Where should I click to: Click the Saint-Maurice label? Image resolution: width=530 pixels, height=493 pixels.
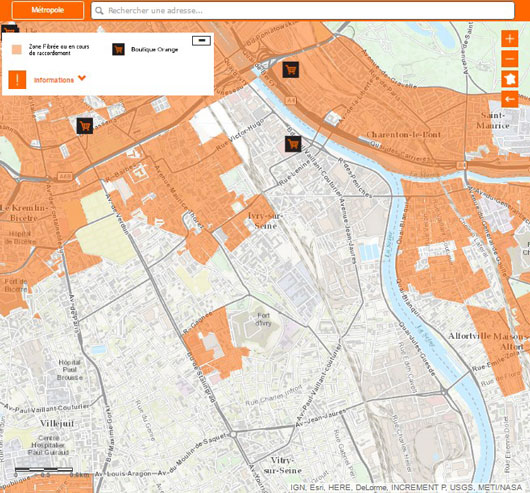[x=493, y=120]
